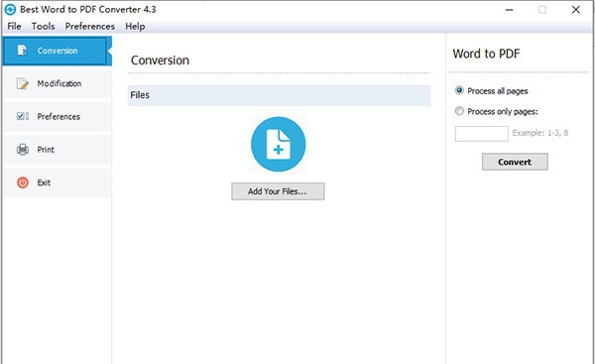Choose the Print sidebar label
The width and height of the screenshot is (595, 364).
point(46,150)
